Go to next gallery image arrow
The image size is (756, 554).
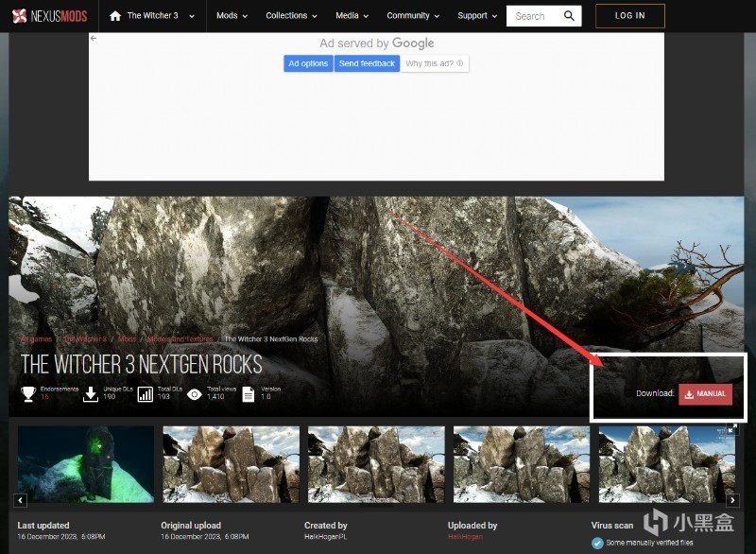732,500
